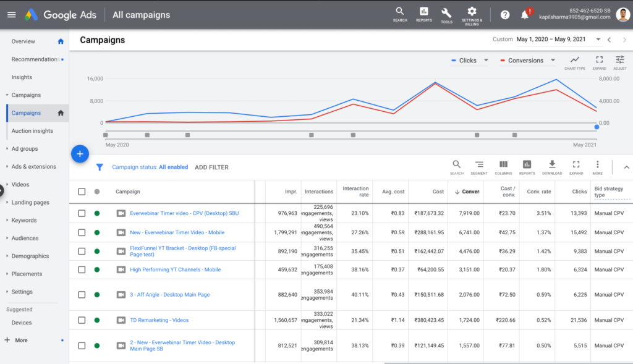Expand Ad groups in sidebar
The image size is (633, 364).
point(7,149)
